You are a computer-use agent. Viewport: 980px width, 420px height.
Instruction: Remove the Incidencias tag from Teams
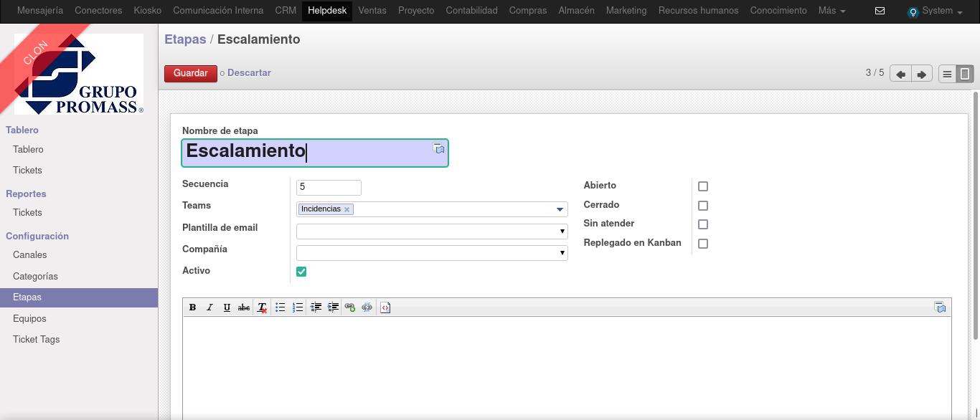click(347, 209)
